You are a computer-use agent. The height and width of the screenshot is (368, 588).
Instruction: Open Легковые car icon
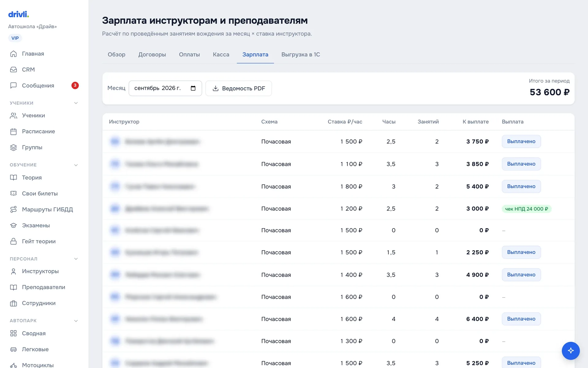pyautogui.click(x=13, y=349)
